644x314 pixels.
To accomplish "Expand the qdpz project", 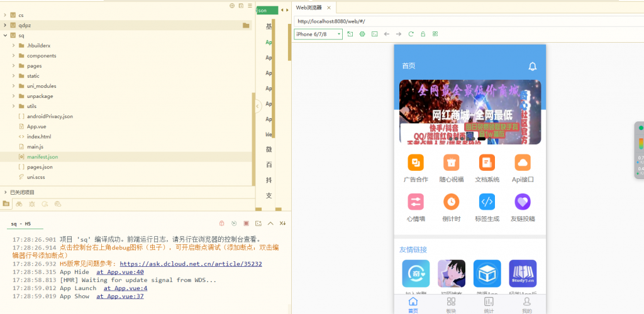I will click(x=5, y=25).
